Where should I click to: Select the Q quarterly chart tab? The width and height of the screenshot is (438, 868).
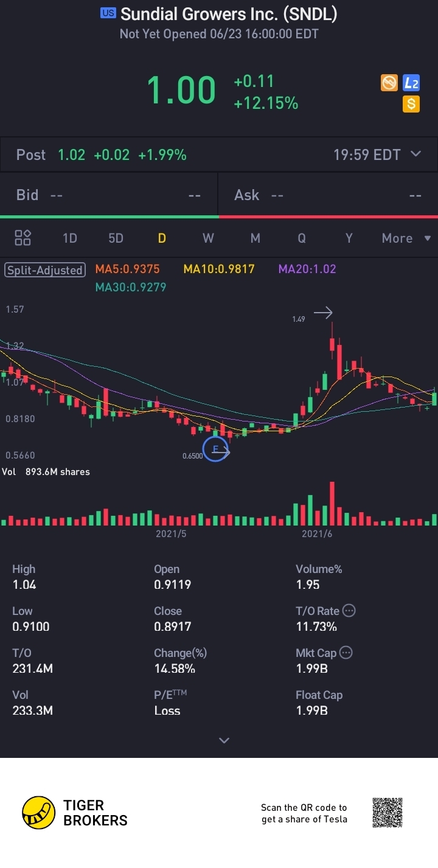(301, 238)
